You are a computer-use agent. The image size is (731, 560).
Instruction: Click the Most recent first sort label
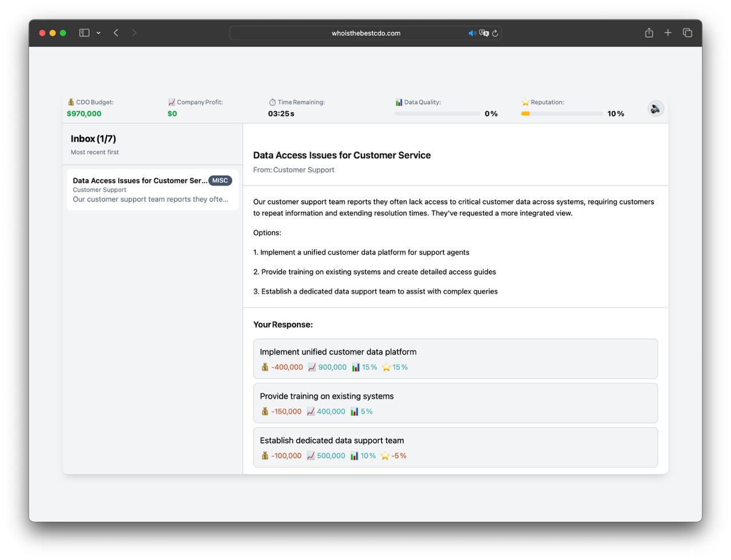95,152
